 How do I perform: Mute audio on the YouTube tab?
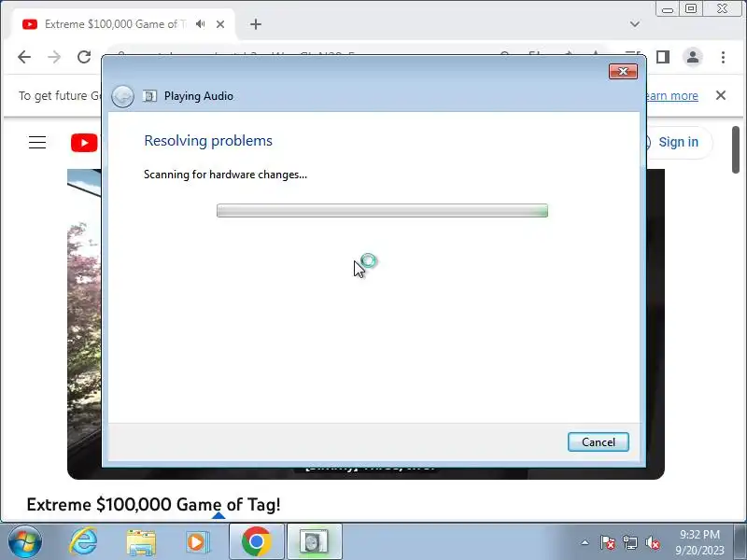[200, 24]
